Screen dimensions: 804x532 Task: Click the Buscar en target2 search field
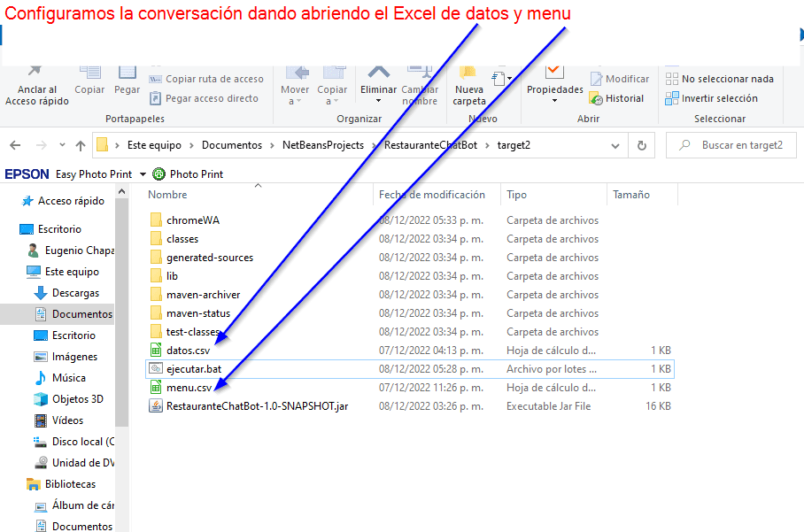pyautogui.click(x=731, y=145)
